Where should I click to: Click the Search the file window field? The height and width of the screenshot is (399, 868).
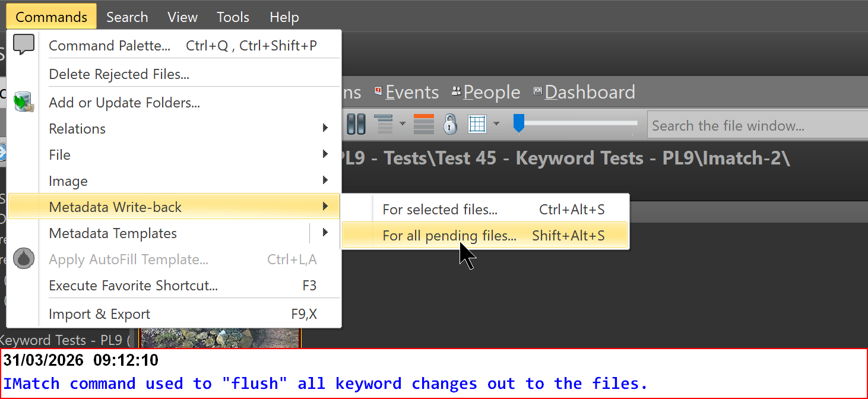point(754,126)
